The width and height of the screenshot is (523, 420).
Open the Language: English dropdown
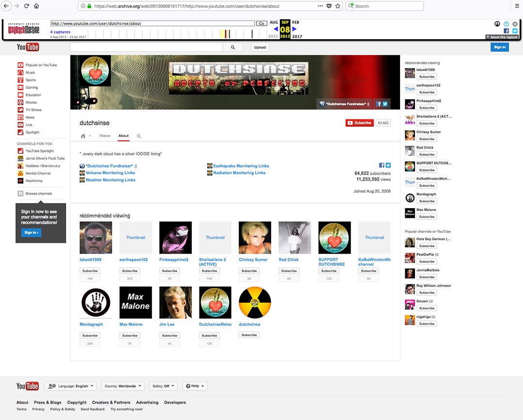click(x=70, y=386)
